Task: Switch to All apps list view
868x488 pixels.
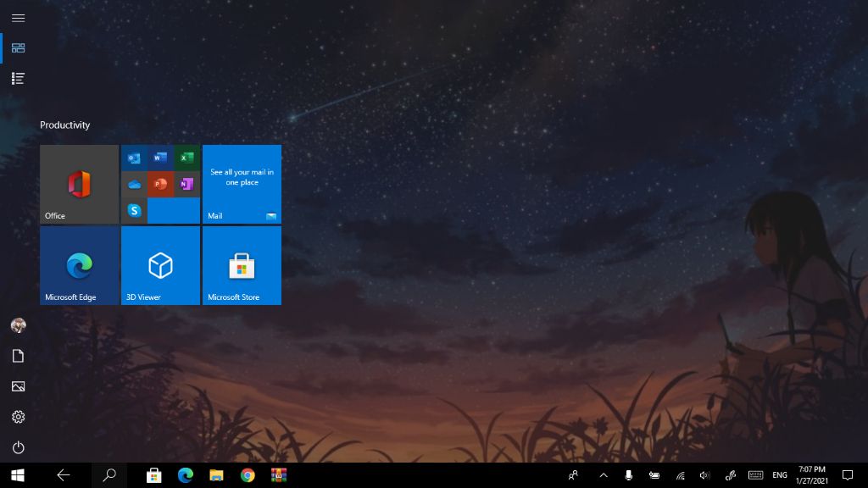Action: [19, 79]
